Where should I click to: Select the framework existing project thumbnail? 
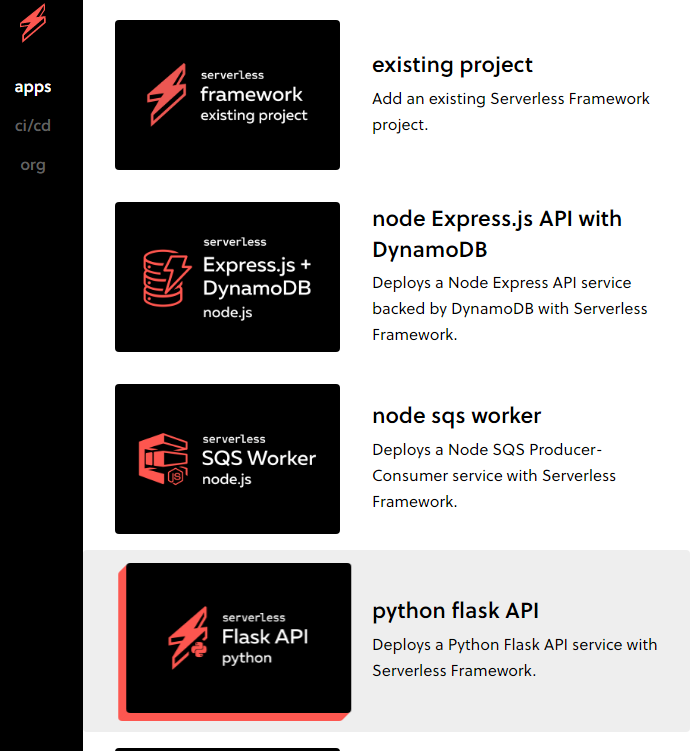click(x=227, y=95)
